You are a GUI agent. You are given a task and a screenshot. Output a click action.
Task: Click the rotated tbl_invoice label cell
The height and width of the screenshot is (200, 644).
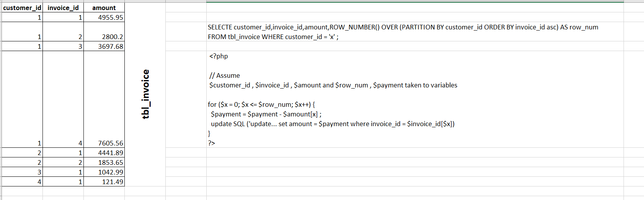click(x=145, y=94)
